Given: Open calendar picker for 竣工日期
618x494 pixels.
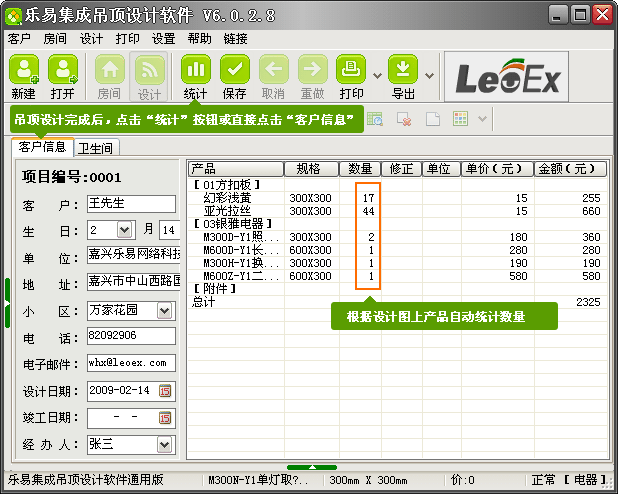Looking at the screenshot, I should click(x=165, y=417).
